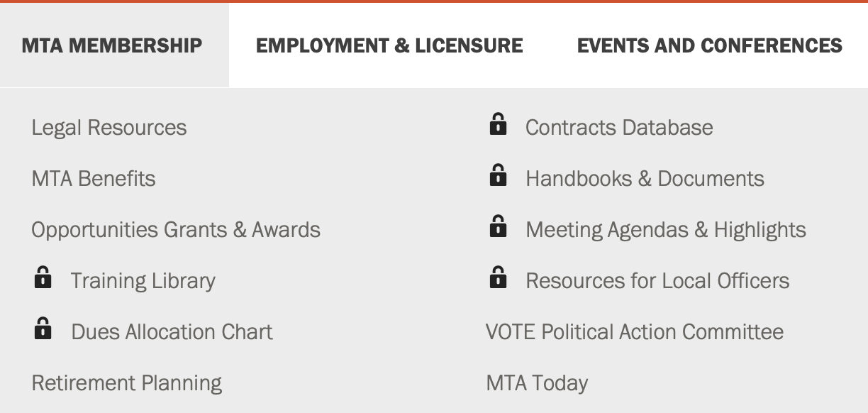868x413 pixels.
Task: Open the Events and Conferences menu
Action: coord(710,45)
